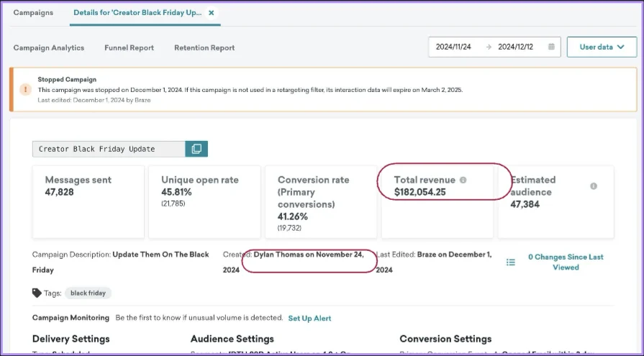Open the Funnel Report tab
Viewport: 644px width, 356px height.
coord(129,47)
